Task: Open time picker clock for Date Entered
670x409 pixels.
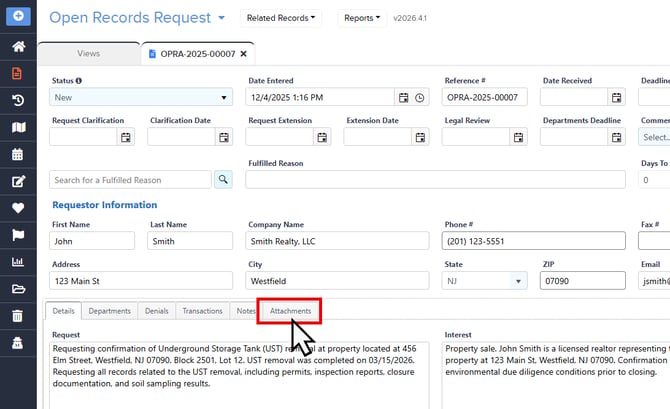Action: click(420, 98)
